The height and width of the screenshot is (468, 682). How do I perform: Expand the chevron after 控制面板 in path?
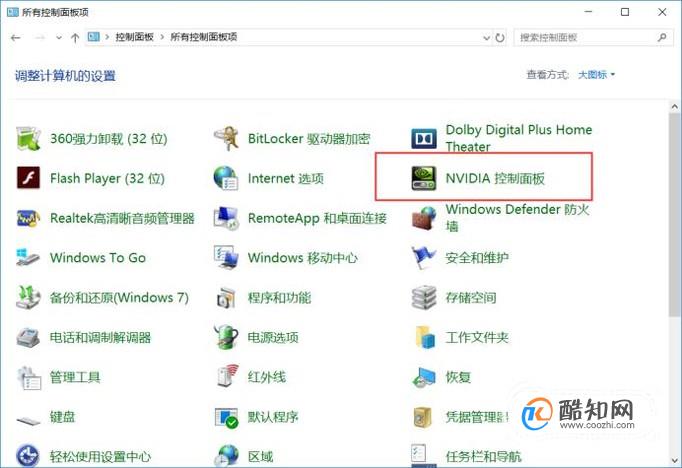pos(162,37)
